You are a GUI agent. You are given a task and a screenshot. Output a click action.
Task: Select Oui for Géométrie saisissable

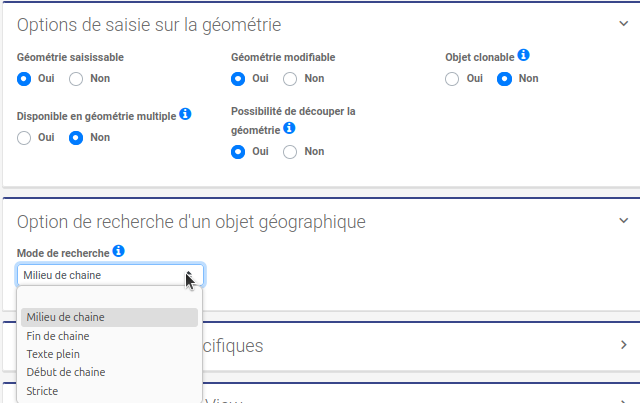click(x=25, y=78)
